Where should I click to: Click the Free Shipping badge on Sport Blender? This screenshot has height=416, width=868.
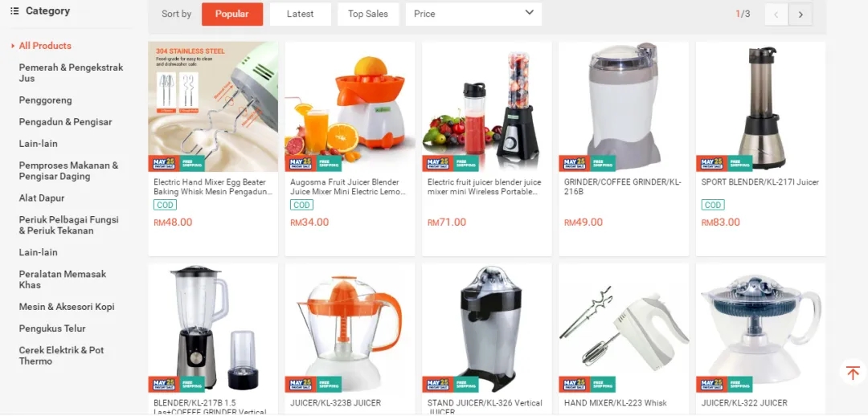(x=739, y=163)
